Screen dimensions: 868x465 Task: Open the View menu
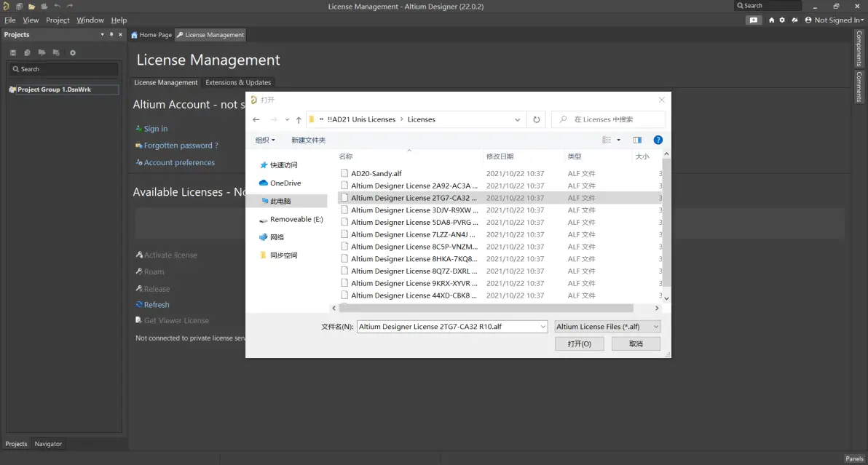click(31, 20)
